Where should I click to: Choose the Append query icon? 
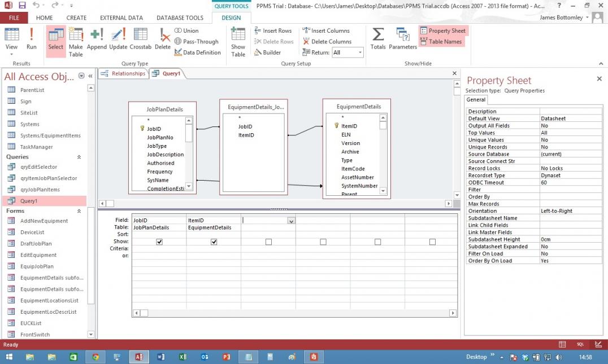click(97, 40)
